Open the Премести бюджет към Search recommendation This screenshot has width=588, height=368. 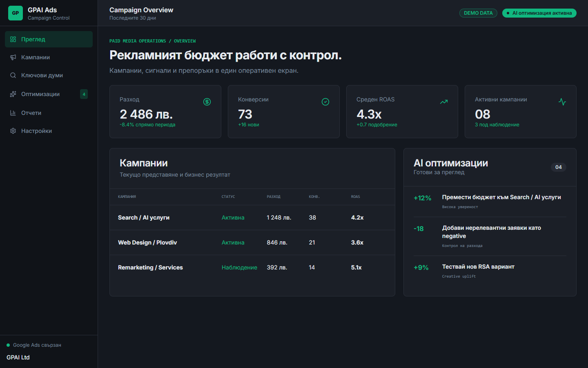(490, 202)
